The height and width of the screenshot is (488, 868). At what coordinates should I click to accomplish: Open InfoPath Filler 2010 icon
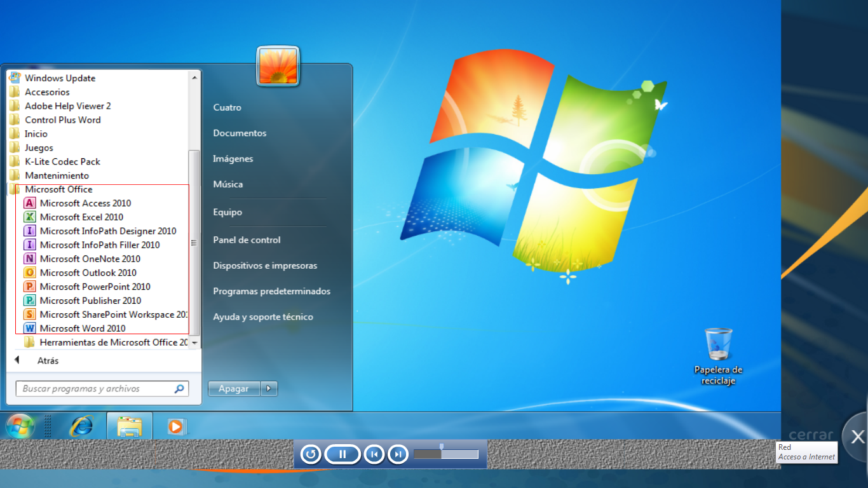[29, 245]
